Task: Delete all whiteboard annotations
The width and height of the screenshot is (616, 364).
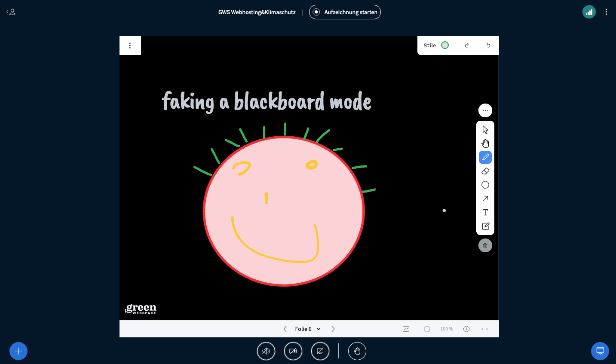Action: click(x=485, y=245)
